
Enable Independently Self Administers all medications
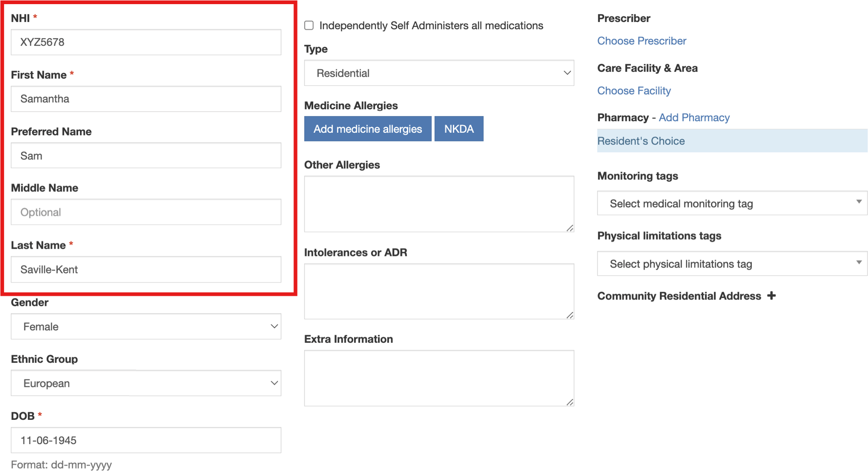tap(309, 25)
